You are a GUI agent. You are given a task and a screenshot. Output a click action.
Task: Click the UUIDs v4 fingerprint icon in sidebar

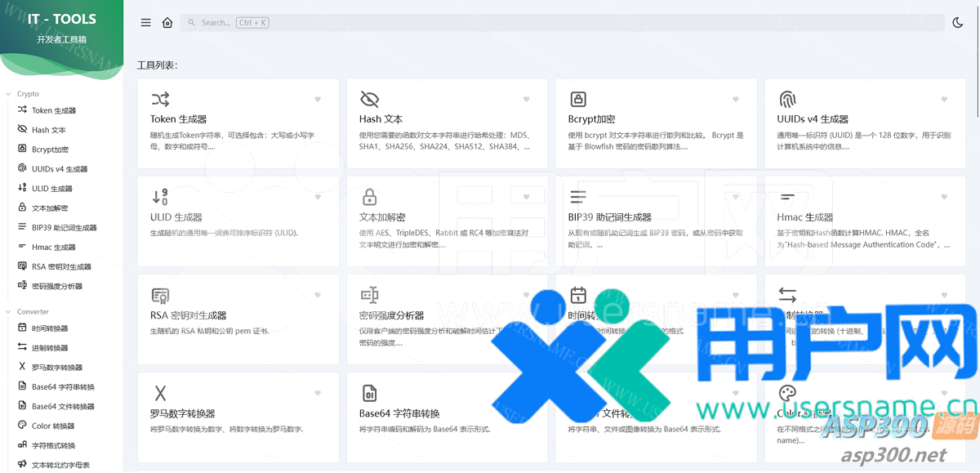(x=22, y=169)
